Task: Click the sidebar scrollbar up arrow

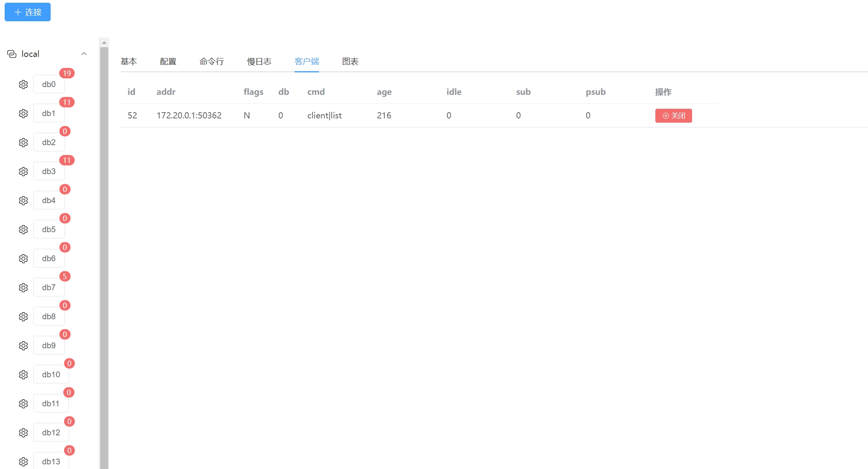Action: [x=104, y=43]
